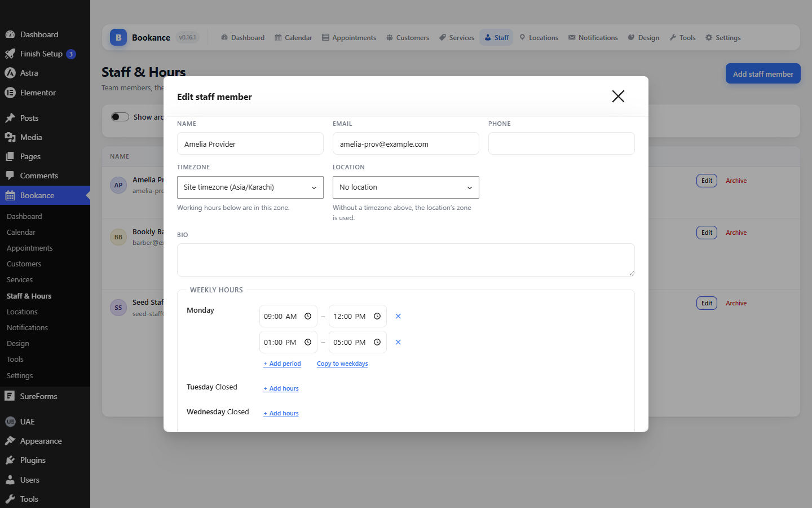Click Edit button for Amelia Provider row
The image size is (812, 508).
coord(707,181)
